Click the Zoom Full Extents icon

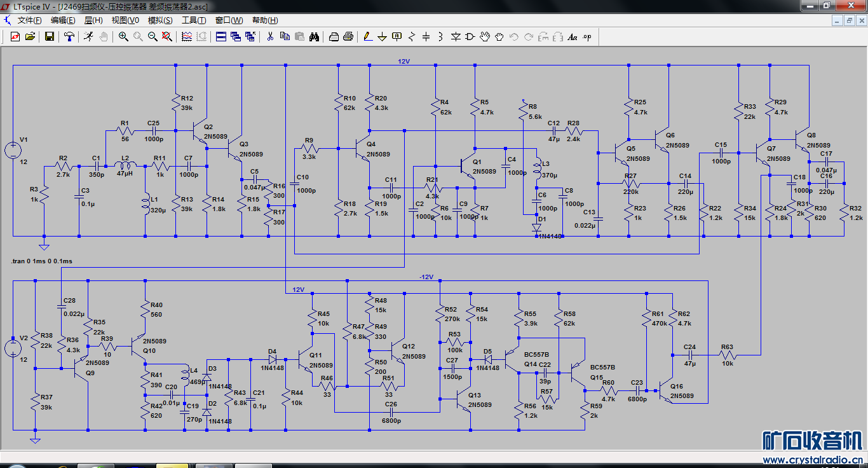[x=167, y=37]
